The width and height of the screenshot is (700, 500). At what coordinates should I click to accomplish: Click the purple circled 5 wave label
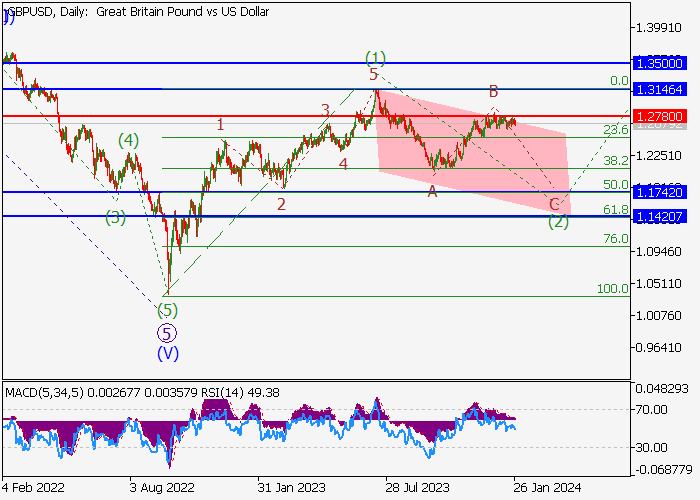[167, 333]
